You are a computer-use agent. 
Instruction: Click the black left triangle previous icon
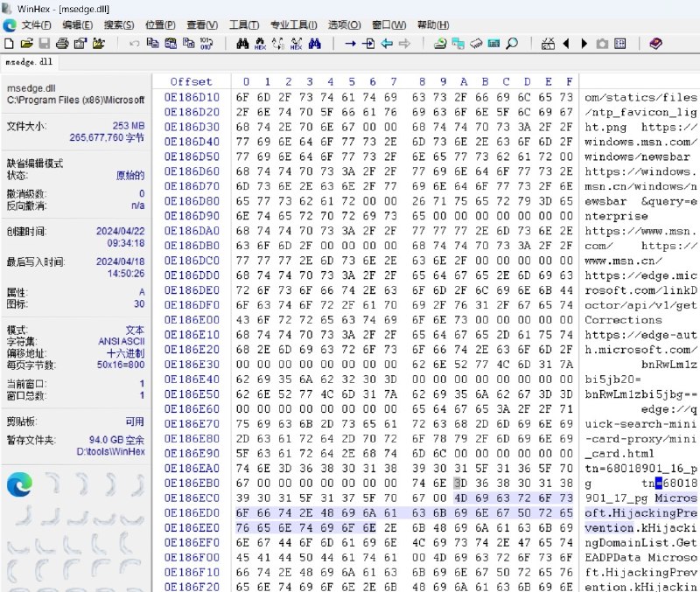click(x=566, y=43)
